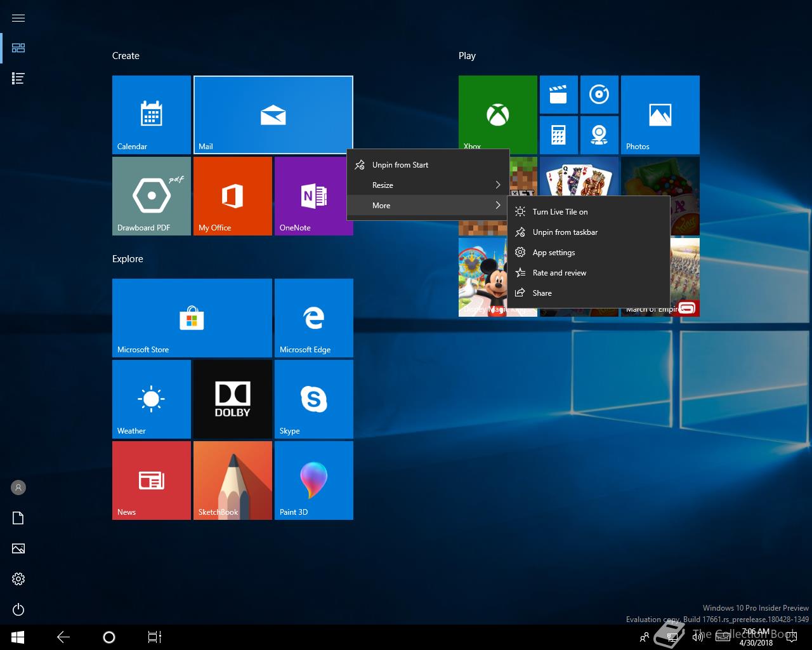Select Unpin from taskbar
The height and width of the screenshot is (650, 812).
tap(589, 232)
